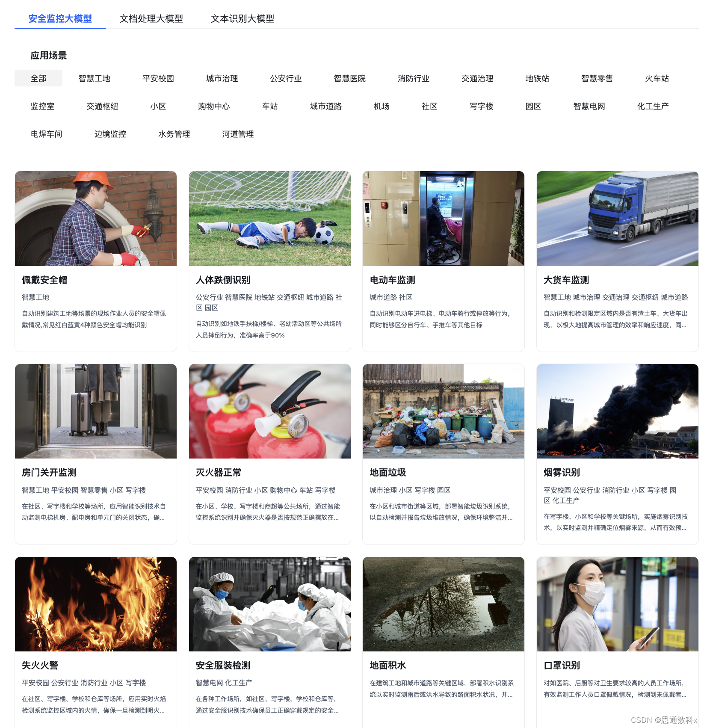The image size is (704, 728).
Task: Click description text under 电动车监测
Action: tap(440, 319)
